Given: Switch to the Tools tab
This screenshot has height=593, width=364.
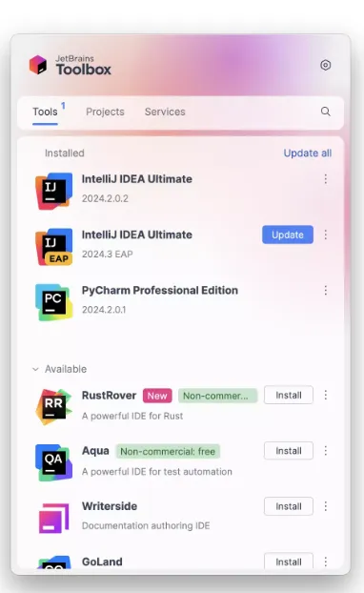Looking at the screenshot, I should [x=45, y=112].
